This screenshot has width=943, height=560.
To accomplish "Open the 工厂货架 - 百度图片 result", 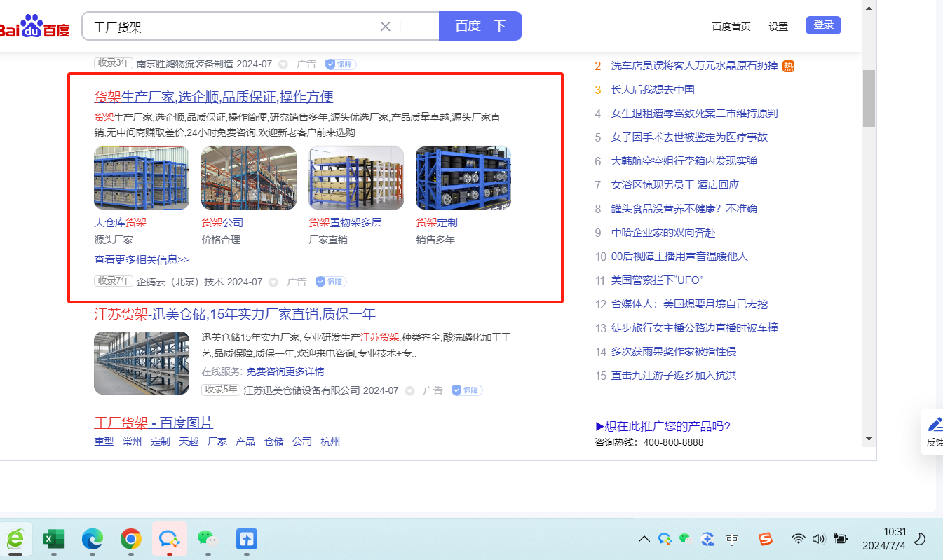I will pos(154,423).
